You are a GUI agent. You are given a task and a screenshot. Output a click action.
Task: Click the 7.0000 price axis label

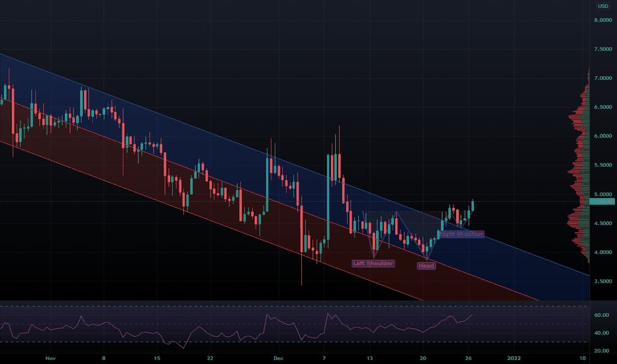(x=603, y=78)
